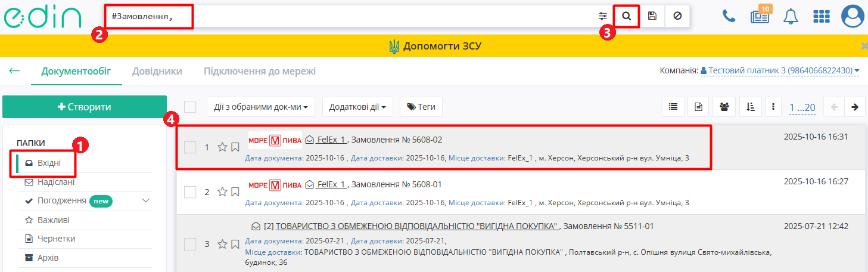Open the news icon with badge 10
868x272 pixels.
coord(759,16)
